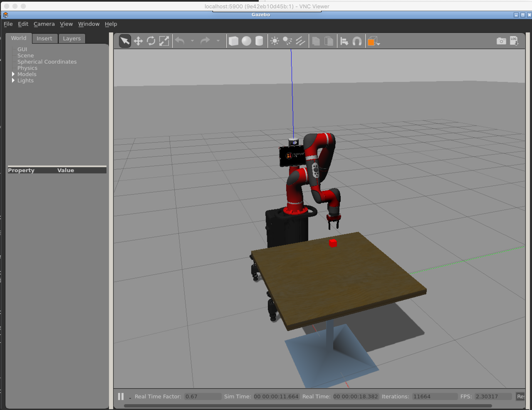Activate the arrow selection mode
The height and width of the screenshot is (410, 532).
[x=125, y=41]
